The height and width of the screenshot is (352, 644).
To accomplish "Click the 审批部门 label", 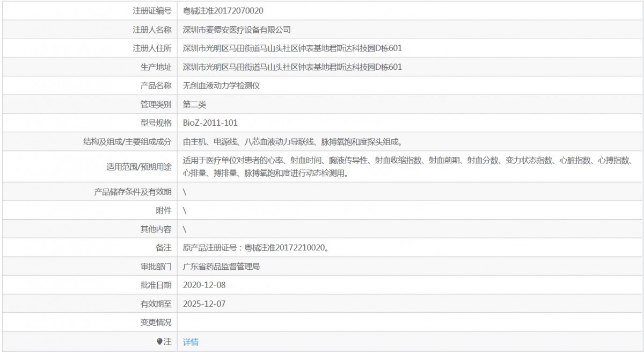I will 156,267.
